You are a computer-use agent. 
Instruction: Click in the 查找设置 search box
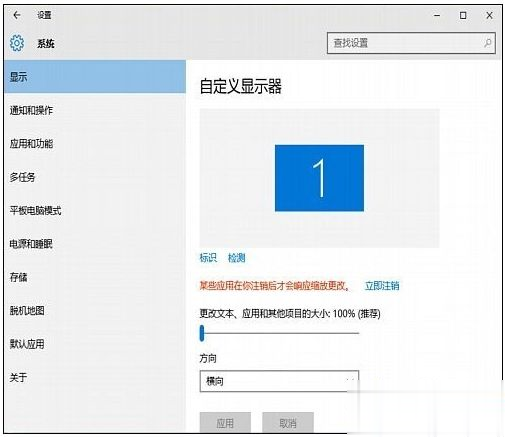[x=411, y=43]
